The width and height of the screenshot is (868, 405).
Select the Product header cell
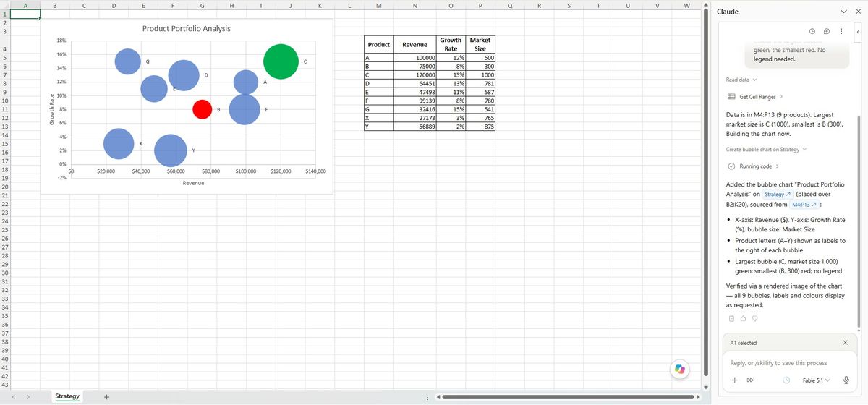coord(378,44)
